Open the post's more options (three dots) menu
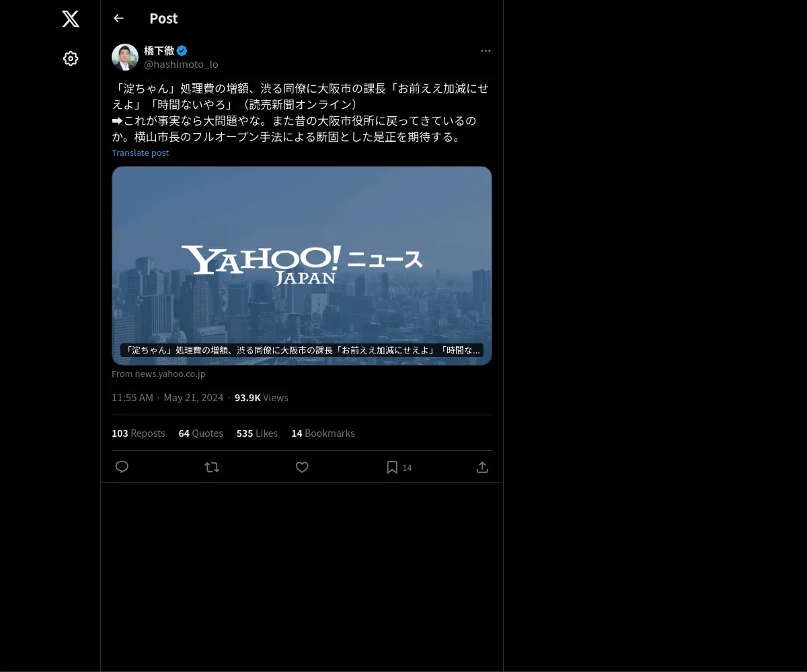 coord(486,50)
